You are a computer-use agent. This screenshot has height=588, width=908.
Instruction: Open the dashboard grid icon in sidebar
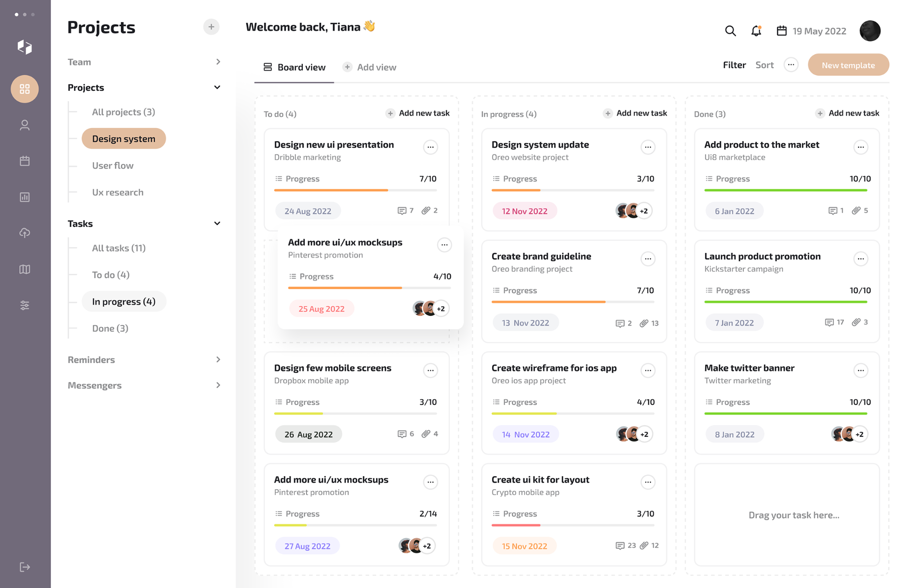coord(25,89)
